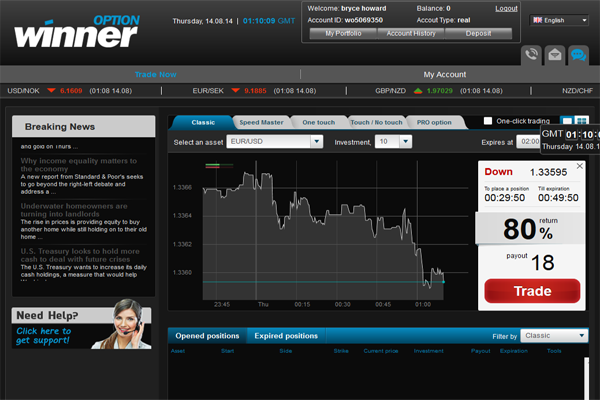
Task: Open the My Account menu item
Action: (444, 74)
